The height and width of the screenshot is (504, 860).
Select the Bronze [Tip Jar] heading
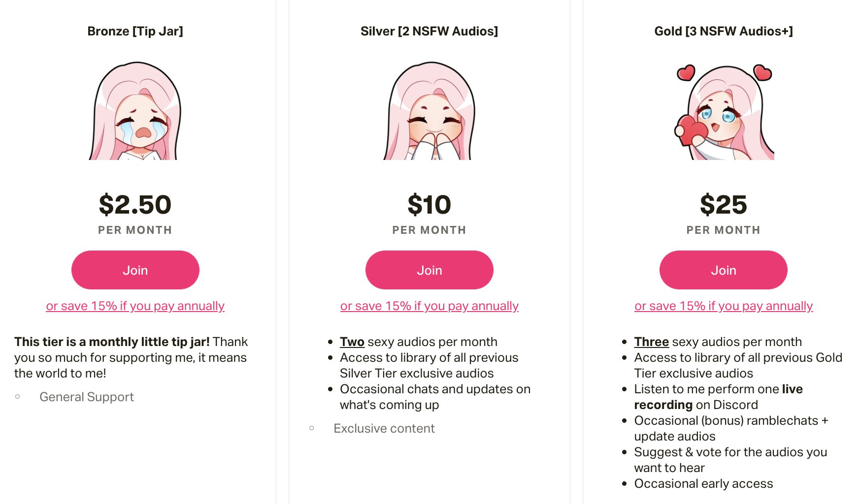135,31
